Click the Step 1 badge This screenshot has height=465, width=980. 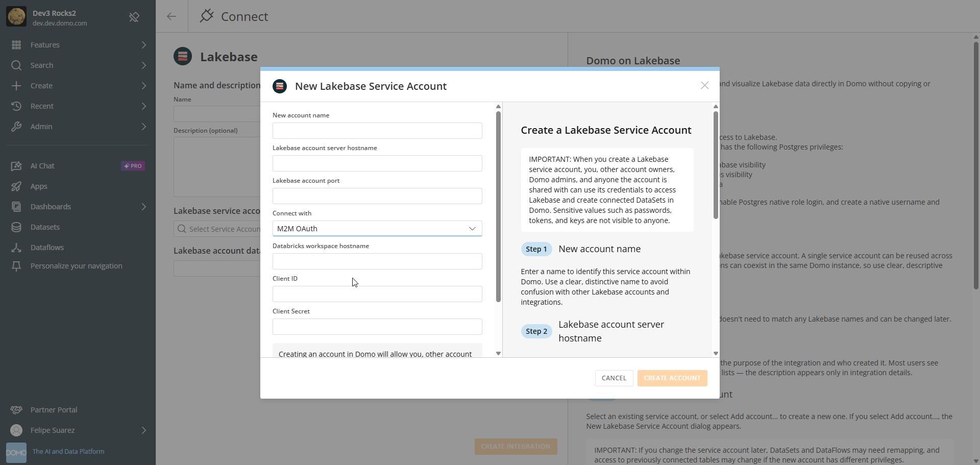536,249
